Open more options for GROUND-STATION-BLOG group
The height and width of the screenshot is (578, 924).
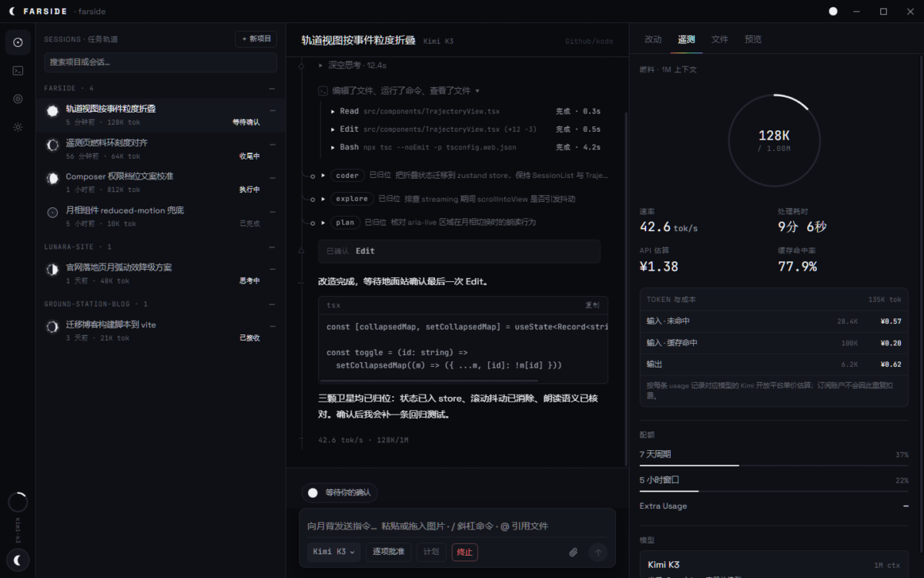tap(272, 304)
